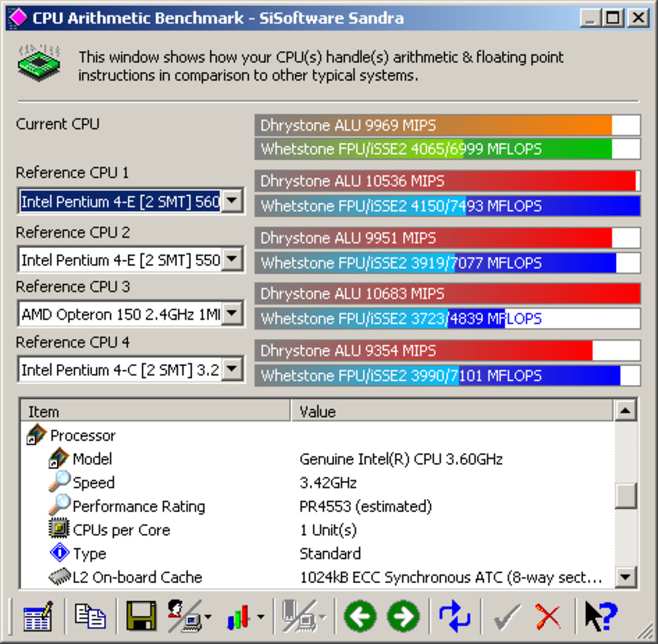Image resolution: width=658 pixels, height=644 pixels.
Task: Click Dhrystone ALU 9354 MIPS bar
Action: coord(447,350)
